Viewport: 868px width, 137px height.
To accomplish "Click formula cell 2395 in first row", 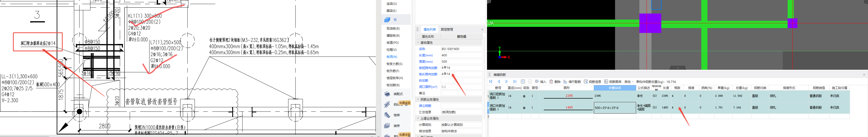I will coord(615,96).
